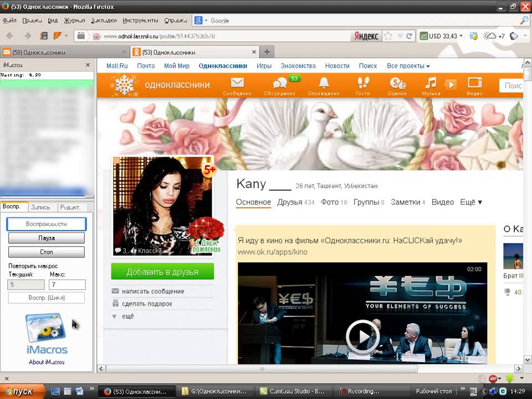
Task: Open the Сообщения envelope icon
Action: pyautogui.click(x=237, y=84)
